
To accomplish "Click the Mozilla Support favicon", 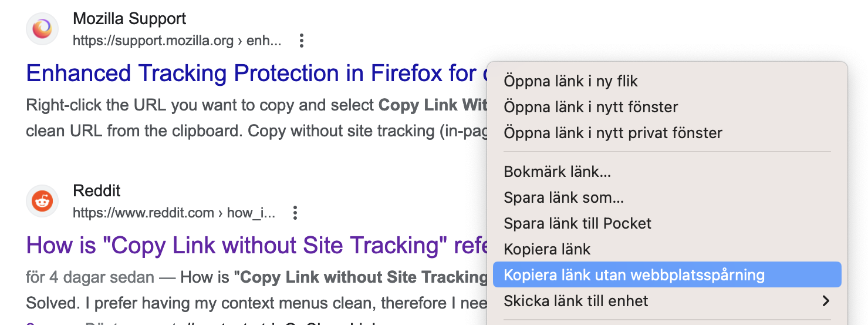I will [42, 29].
